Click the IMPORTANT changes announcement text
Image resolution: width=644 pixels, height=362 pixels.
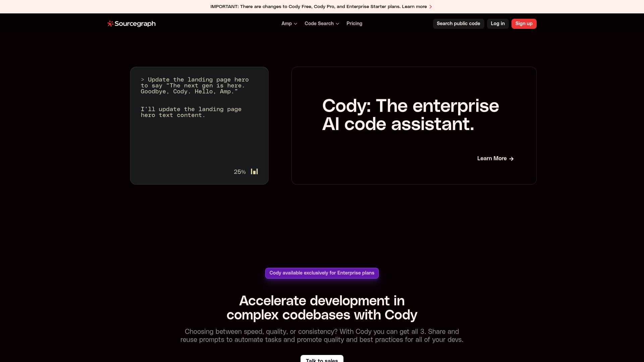tap(305, 7)
